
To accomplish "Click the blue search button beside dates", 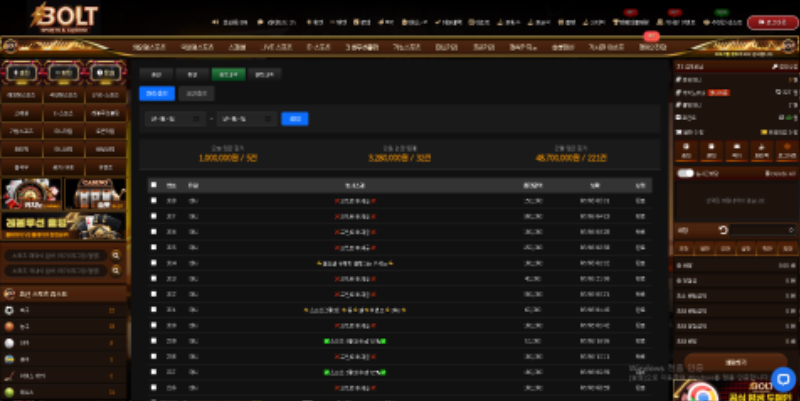I will click(x=294, y=119).
